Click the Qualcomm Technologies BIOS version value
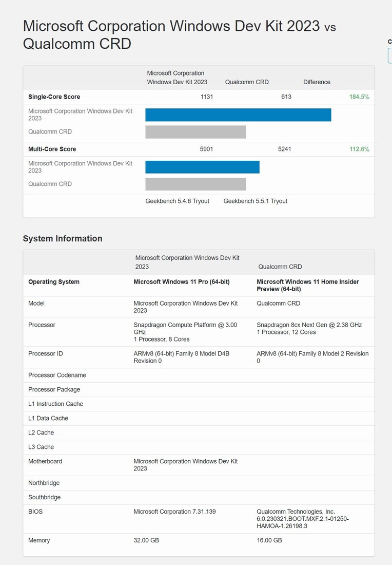Screen dimensions: 392x565 [303, 519]
